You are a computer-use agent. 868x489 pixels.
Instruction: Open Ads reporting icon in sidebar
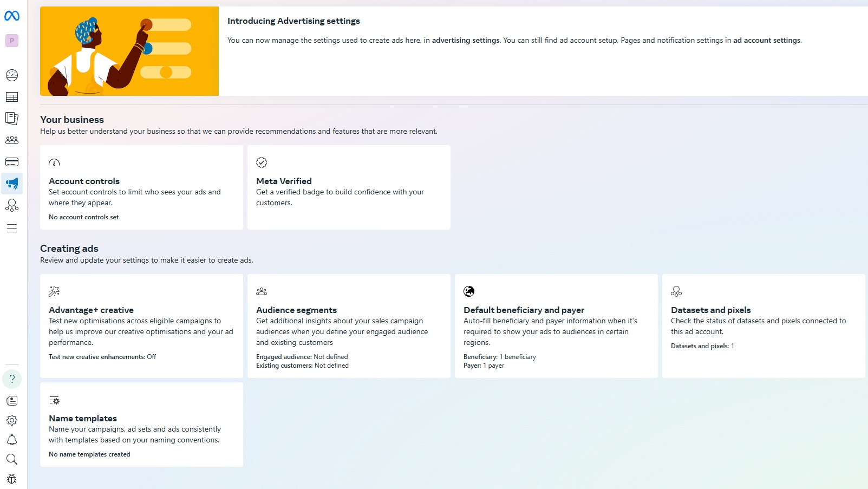point(12,119)
